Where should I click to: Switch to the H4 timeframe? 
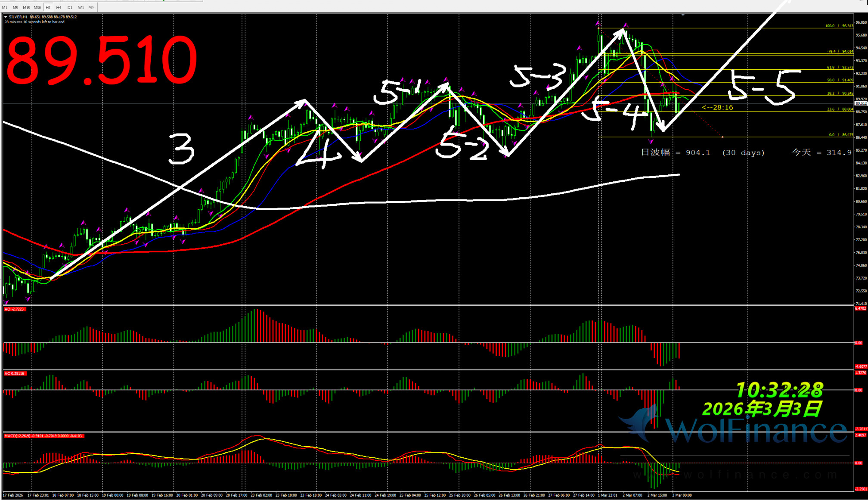[59, 7]
